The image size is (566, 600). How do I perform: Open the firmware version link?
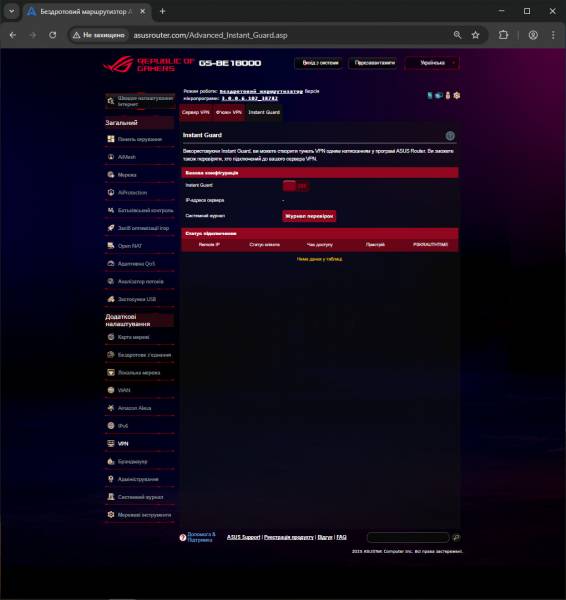coord(250,98)
